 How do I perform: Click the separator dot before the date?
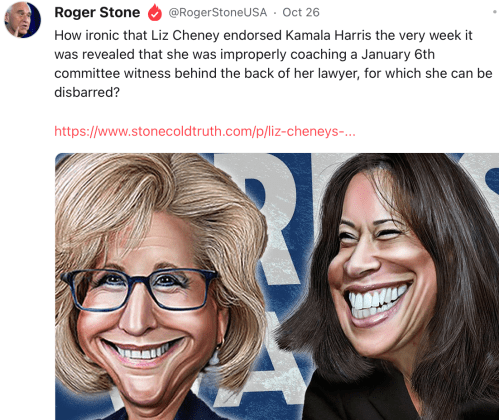(275, 13)
